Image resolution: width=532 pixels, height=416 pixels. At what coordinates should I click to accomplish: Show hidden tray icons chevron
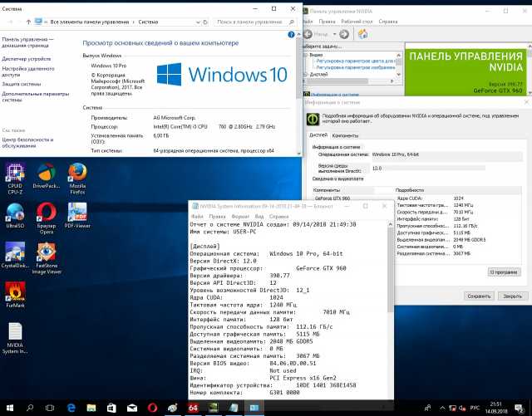[442, 408]
